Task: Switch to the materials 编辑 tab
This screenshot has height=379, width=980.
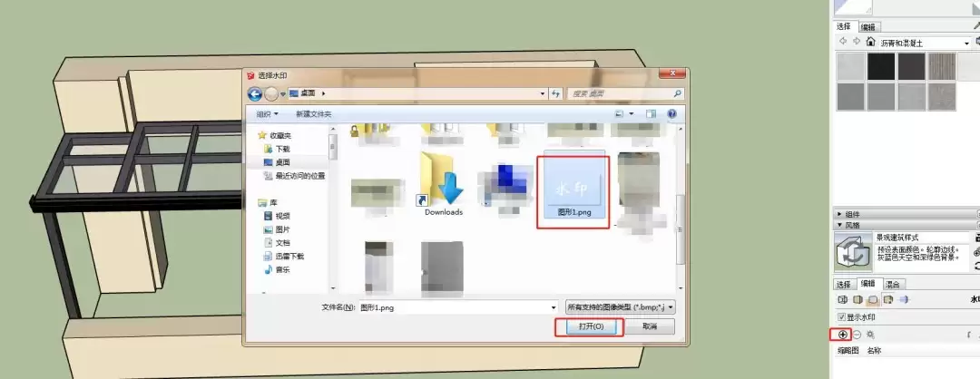Action: click(868, 26)
